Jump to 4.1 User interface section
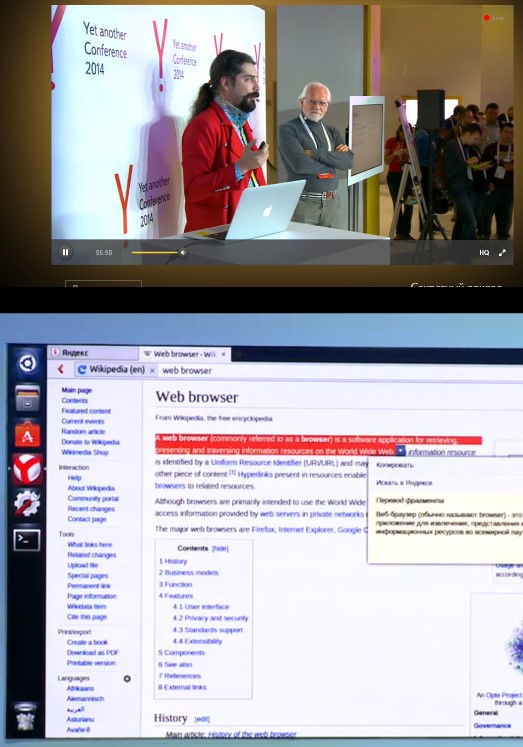Image resolution: width=523 pixels, height=747 pixels. pyautogui.click(x=201, y=607)
